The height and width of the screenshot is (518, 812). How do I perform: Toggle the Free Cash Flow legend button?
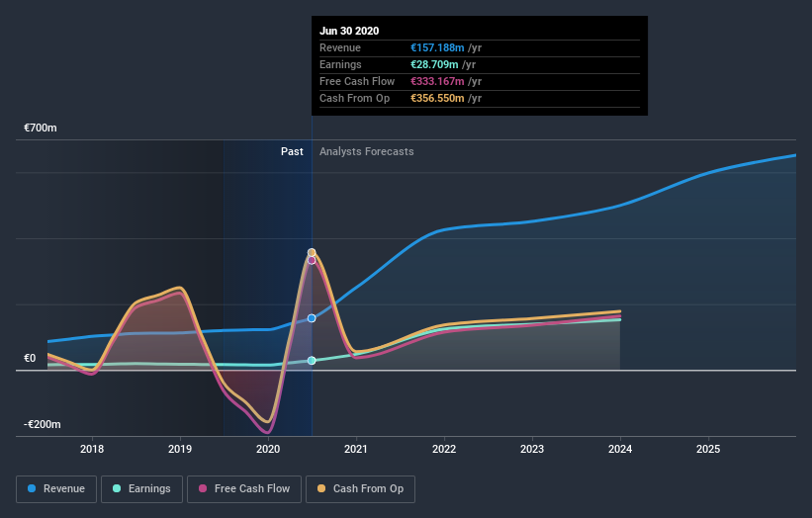point(244,489)
